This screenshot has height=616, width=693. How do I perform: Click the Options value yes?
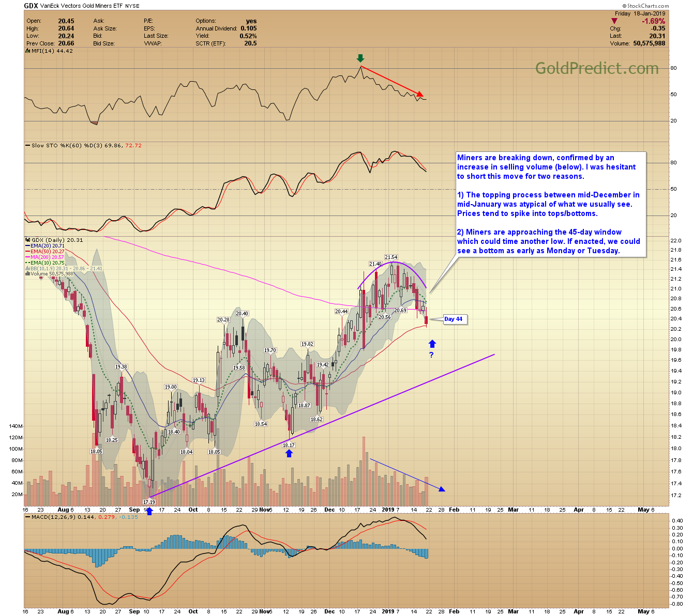click(251, 21)
